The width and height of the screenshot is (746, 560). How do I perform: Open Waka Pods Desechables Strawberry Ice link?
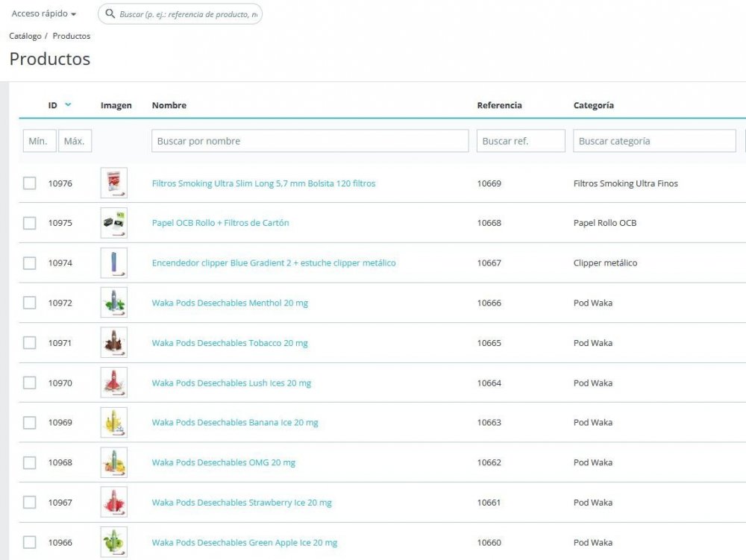click(242, 503)
